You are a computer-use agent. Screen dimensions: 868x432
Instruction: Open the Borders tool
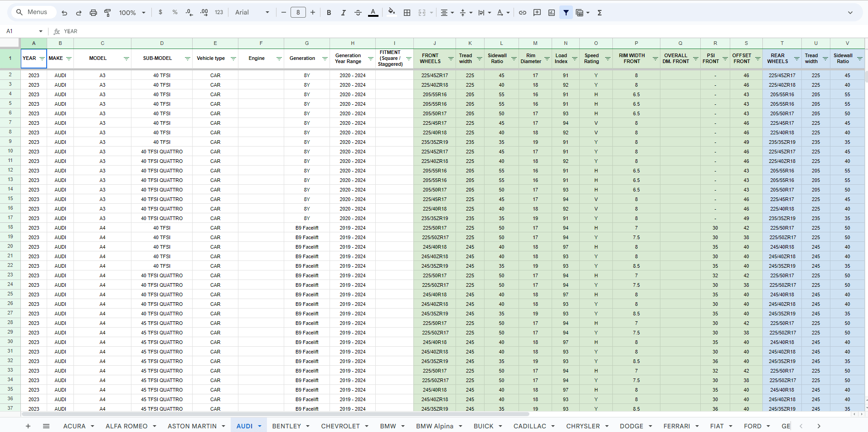pos(407,13)
